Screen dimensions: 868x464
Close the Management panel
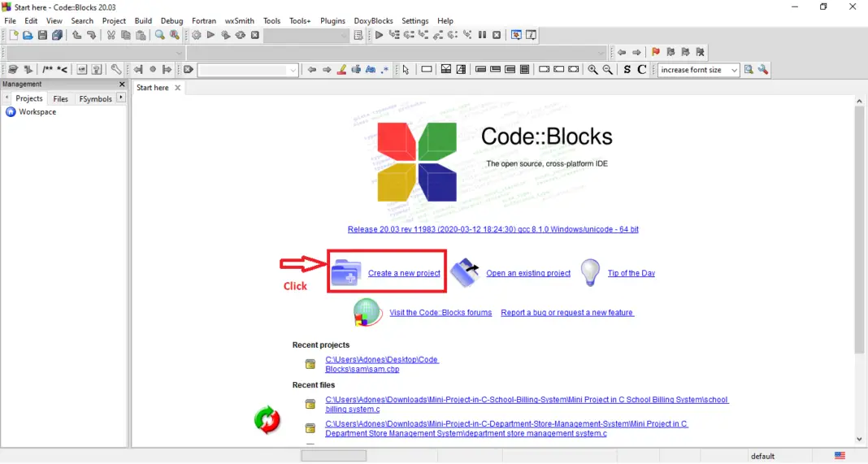pos(122,85)
